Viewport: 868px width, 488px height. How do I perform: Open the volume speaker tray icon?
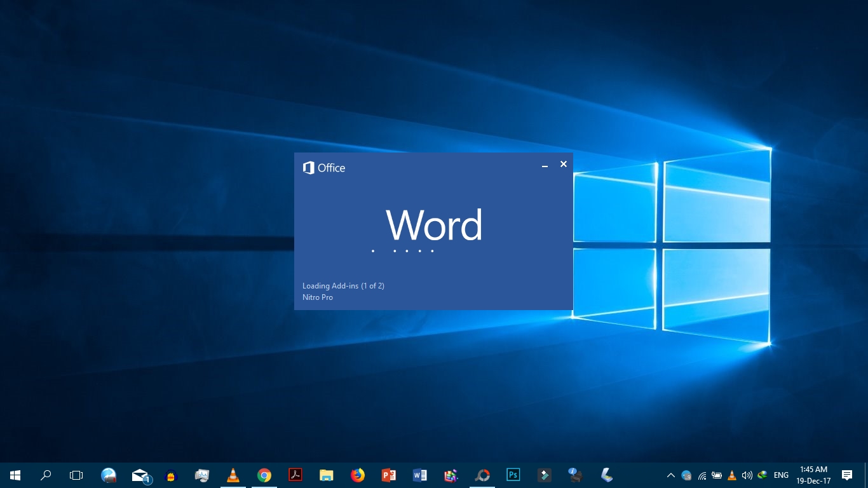(747, 475)
